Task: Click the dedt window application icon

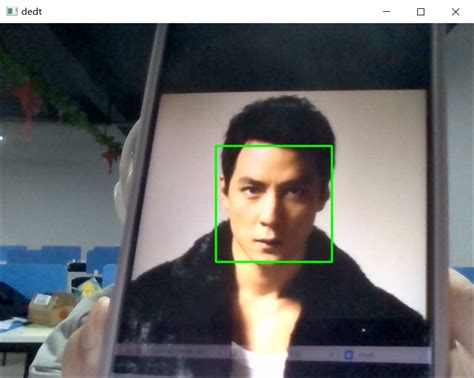Action: (12, 11)
